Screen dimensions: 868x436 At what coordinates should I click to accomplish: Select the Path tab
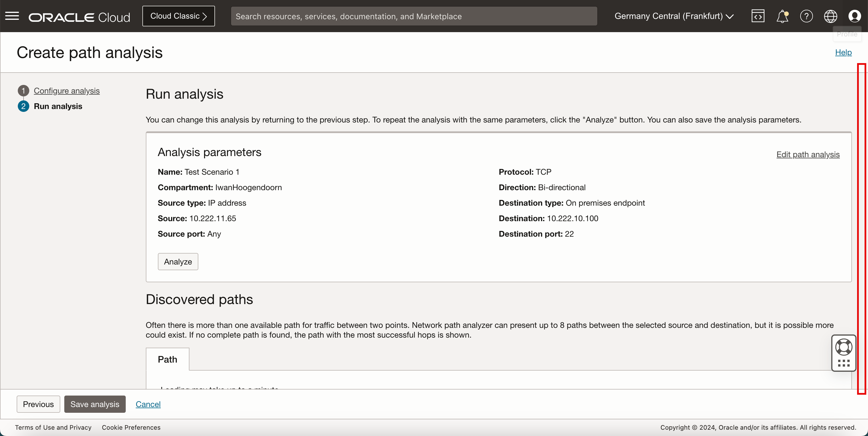pos(167,359)
